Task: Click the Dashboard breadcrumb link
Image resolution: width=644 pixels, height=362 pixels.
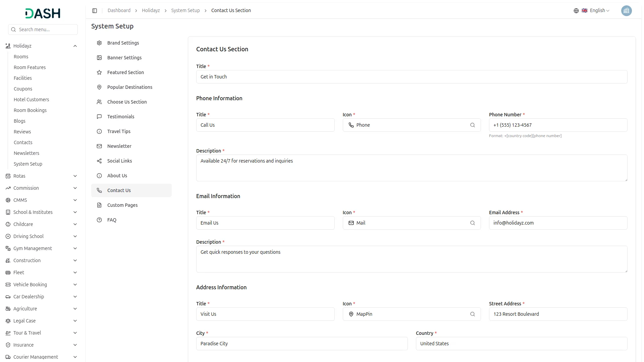Action: (x=119, y=11)
